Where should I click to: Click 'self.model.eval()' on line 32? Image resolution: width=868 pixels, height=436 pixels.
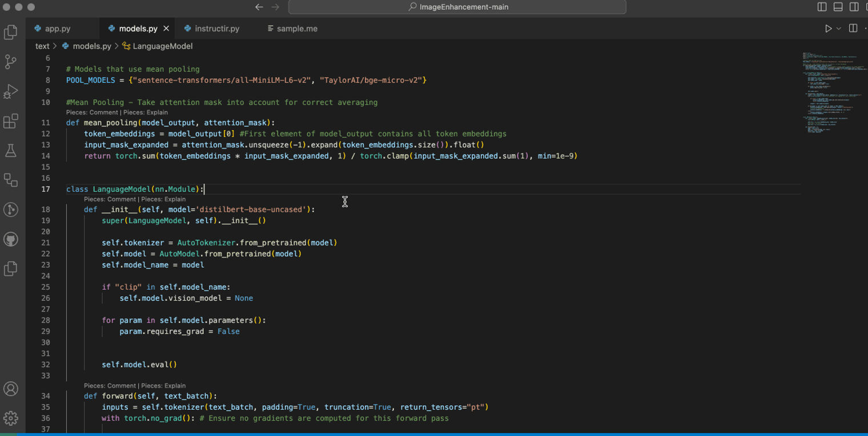tap(139, 365)
